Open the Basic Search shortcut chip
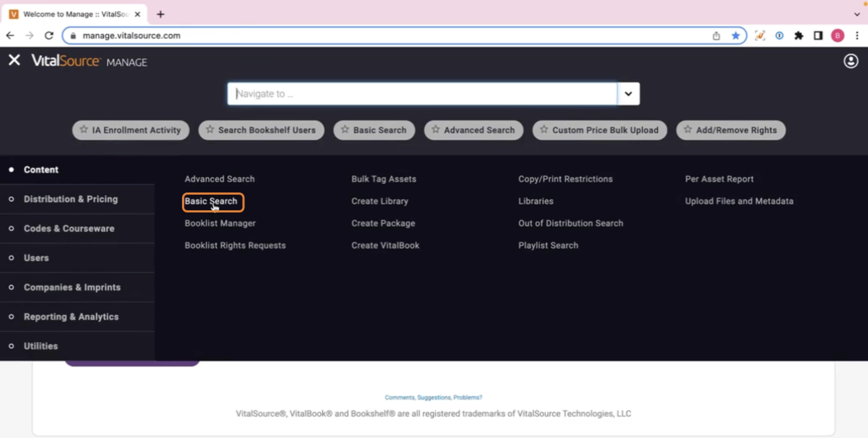This screenshot has height=438, width=868. (x=374, y=130)
